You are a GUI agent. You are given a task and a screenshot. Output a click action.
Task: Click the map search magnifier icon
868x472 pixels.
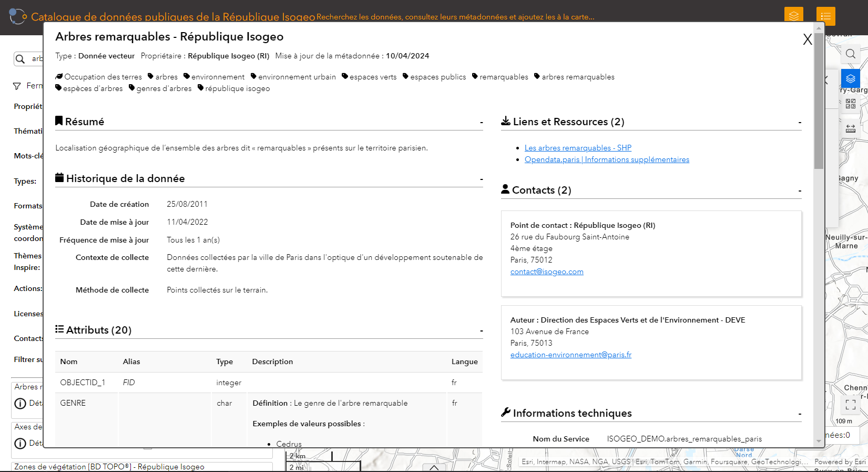851,54
